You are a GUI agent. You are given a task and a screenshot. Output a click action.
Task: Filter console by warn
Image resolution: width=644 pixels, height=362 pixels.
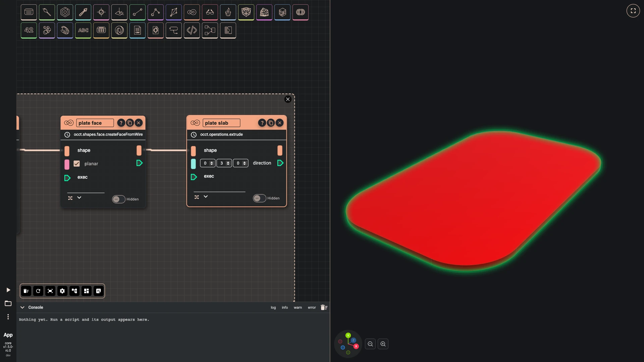tap(298, 307)
